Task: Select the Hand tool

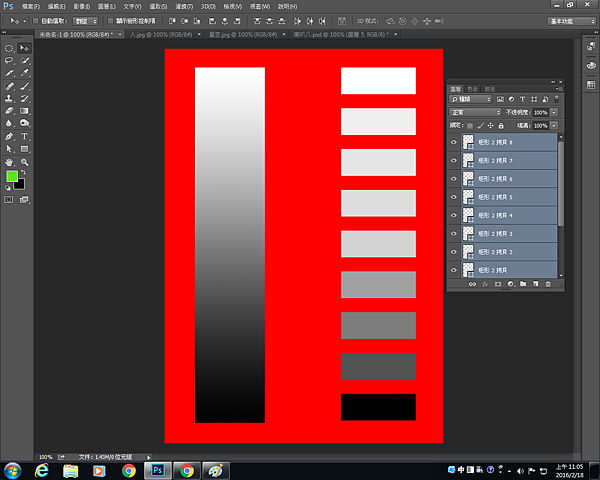Action: [9, 161]
